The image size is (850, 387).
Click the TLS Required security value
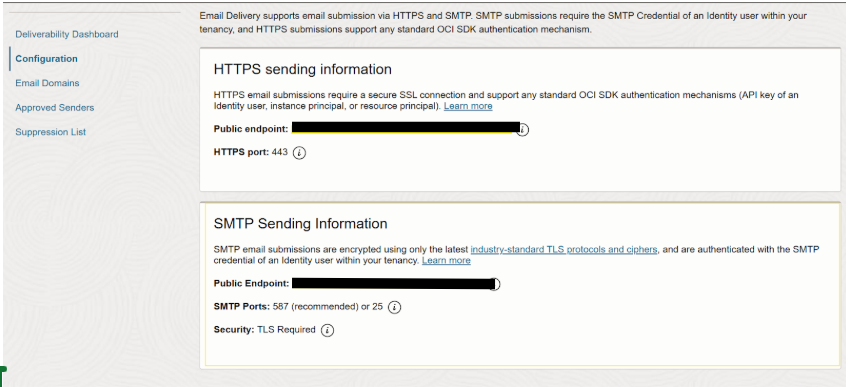[x=286, y=330]
